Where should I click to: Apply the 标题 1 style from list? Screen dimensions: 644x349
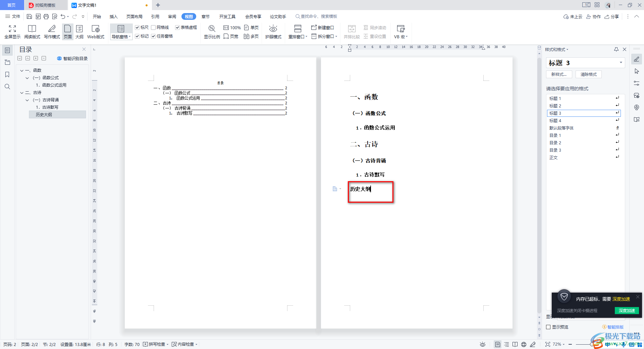[584, 98]
